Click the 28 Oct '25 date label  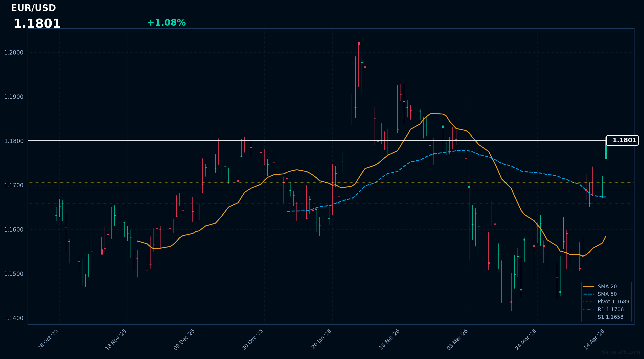48,339
